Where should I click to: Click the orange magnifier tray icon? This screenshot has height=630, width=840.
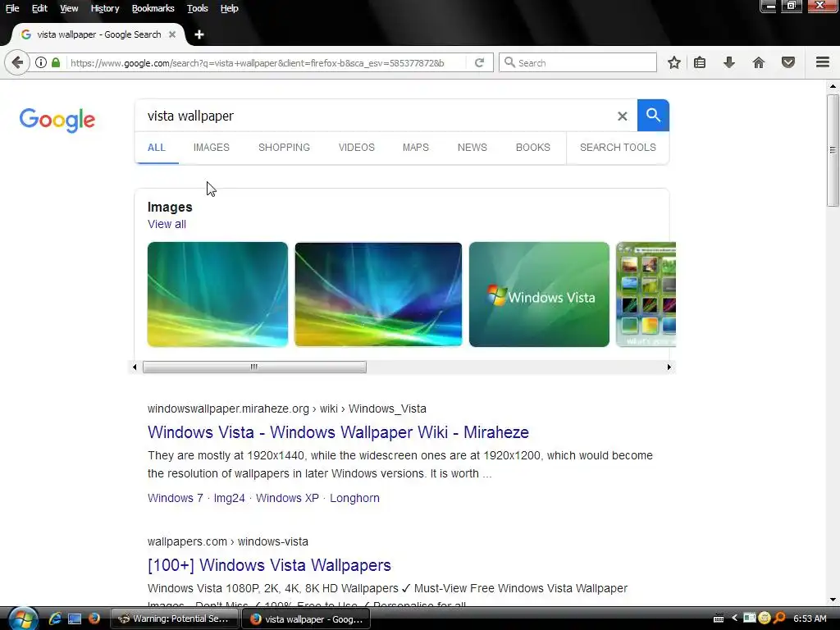click(x=779, y=619)
